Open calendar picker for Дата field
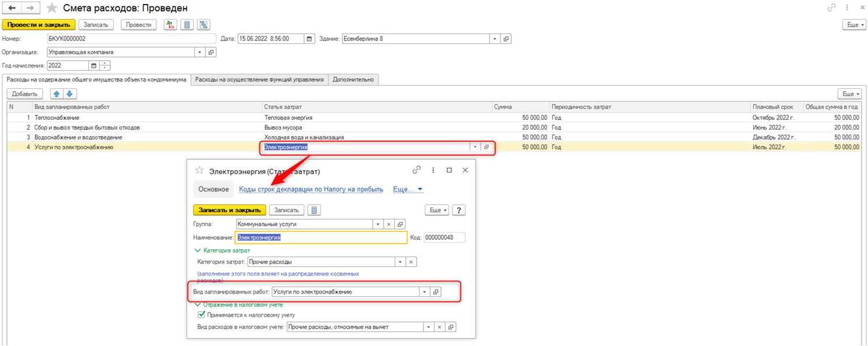Viewport: 868px width, 346px height. click(x=309, y=39)
